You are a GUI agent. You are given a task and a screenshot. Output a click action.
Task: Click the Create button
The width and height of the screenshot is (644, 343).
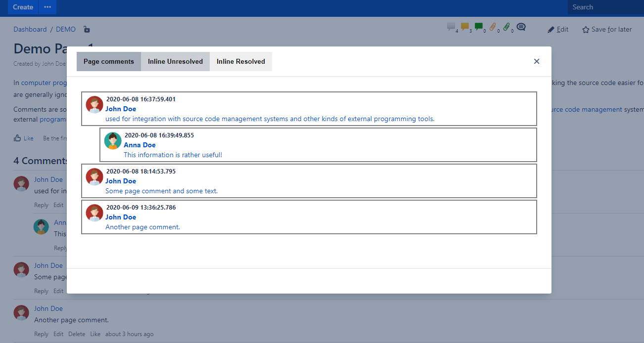23,7
